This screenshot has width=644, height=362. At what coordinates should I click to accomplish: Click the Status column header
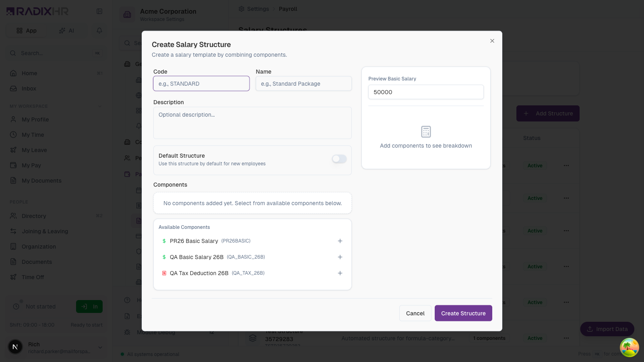(532, 138)
